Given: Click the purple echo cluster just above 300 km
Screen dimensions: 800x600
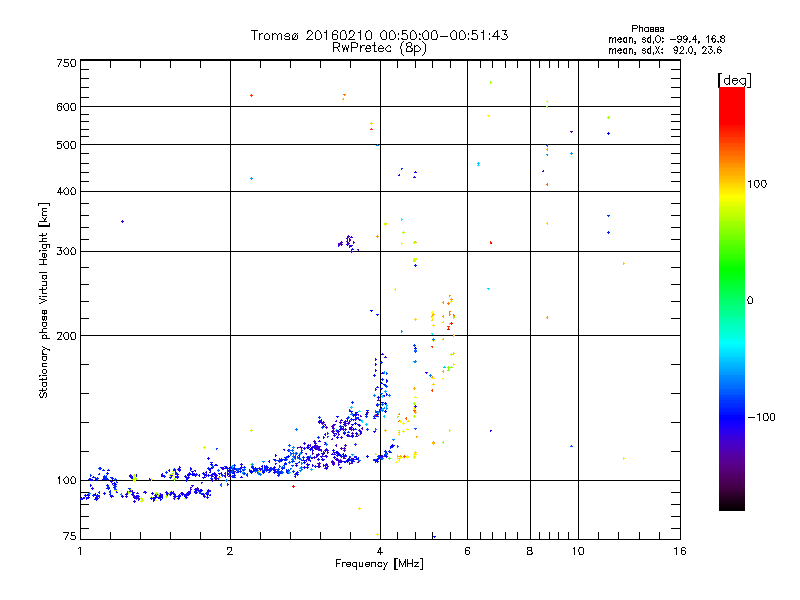Looking at the screenshot, I should (348, 243).
